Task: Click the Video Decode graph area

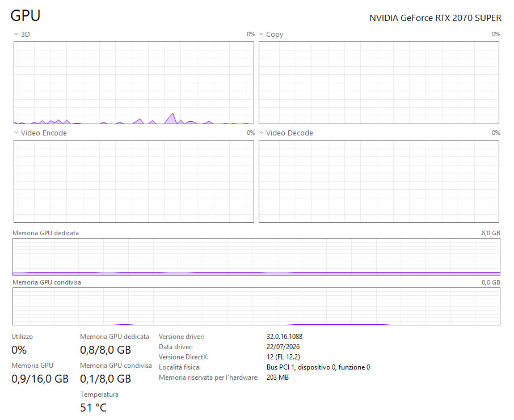Action: pyautogui.click(x=379, y=181)
